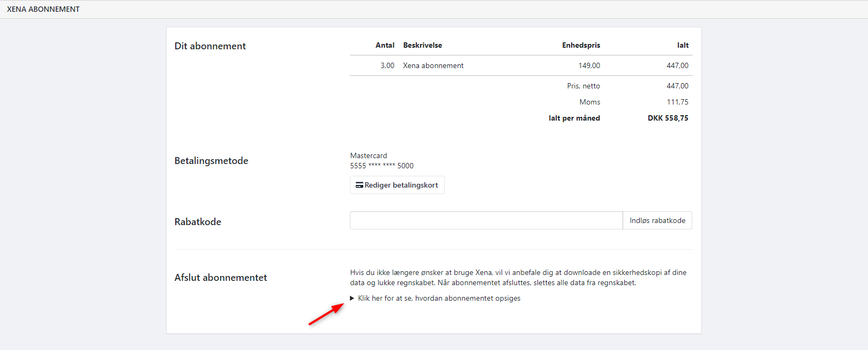Image resolution: width=868 pixels, height=350 pixels.
Task: Click the 149,00 unit price value
Action: point(589,66)
